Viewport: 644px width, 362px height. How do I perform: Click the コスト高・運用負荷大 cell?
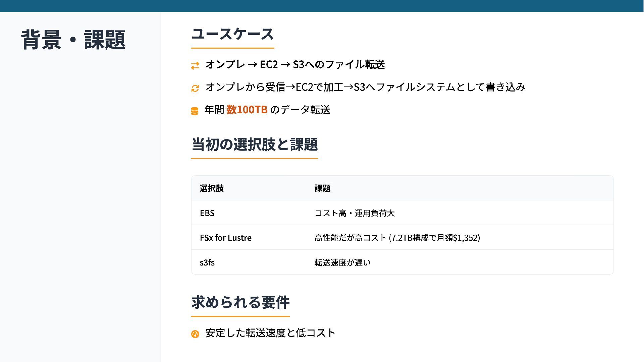coord(355,213)
